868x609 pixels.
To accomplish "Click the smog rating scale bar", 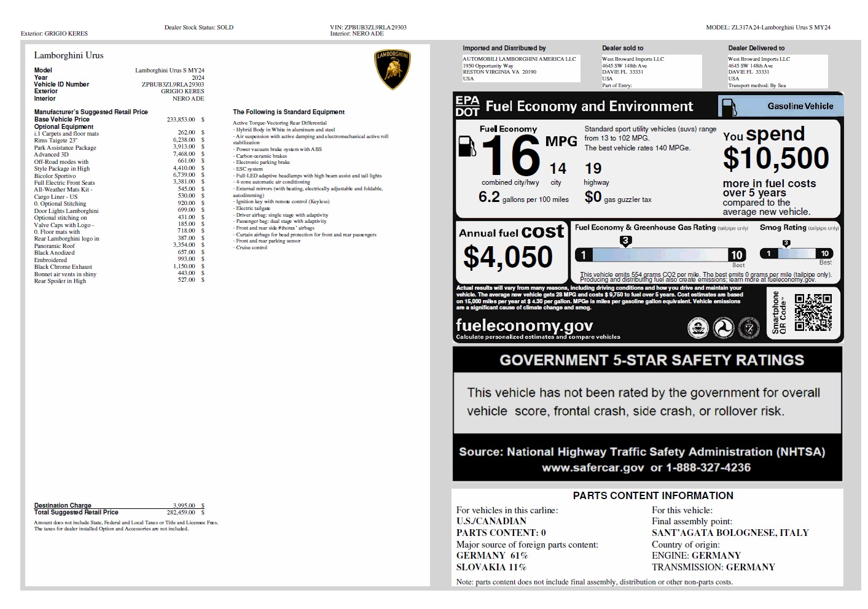I will [x=797, y=254].
